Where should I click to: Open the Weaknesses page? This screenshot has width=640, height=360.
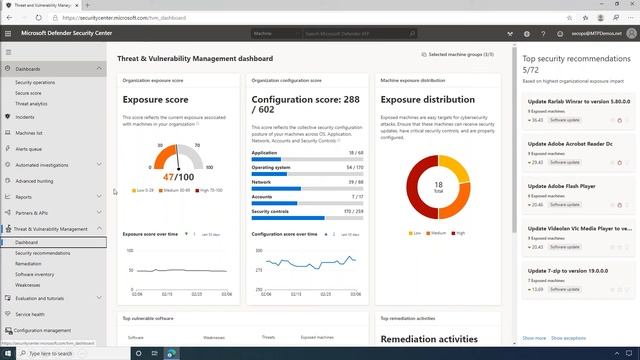[27, 285]
